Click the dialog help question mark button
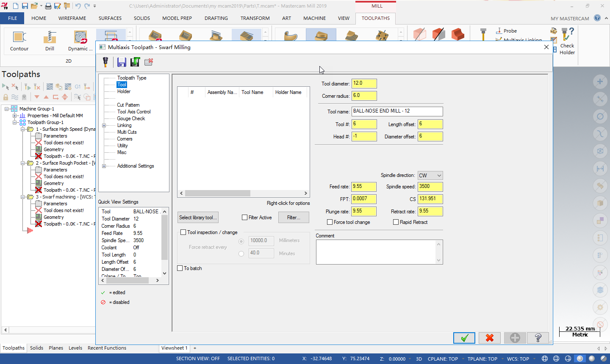Viewport: 610px width, 364px height. click(538, 338)
